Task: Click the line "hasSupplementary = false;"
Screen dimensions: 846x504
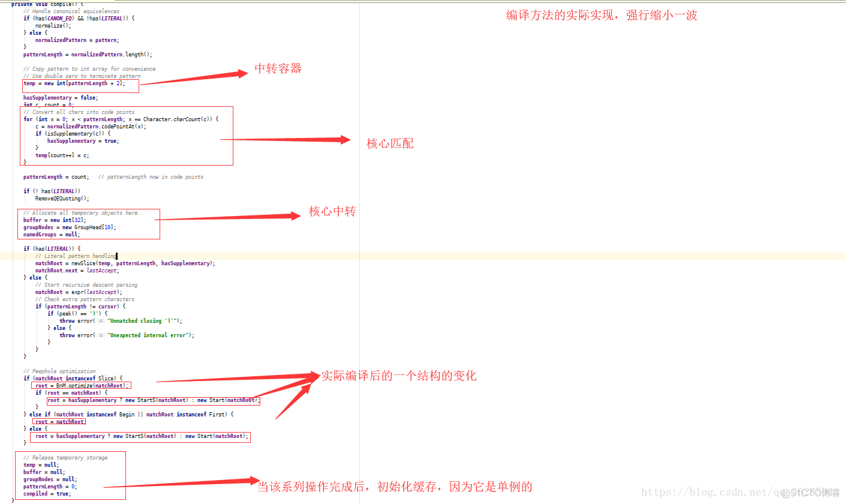Action: [x=61, y=98]
